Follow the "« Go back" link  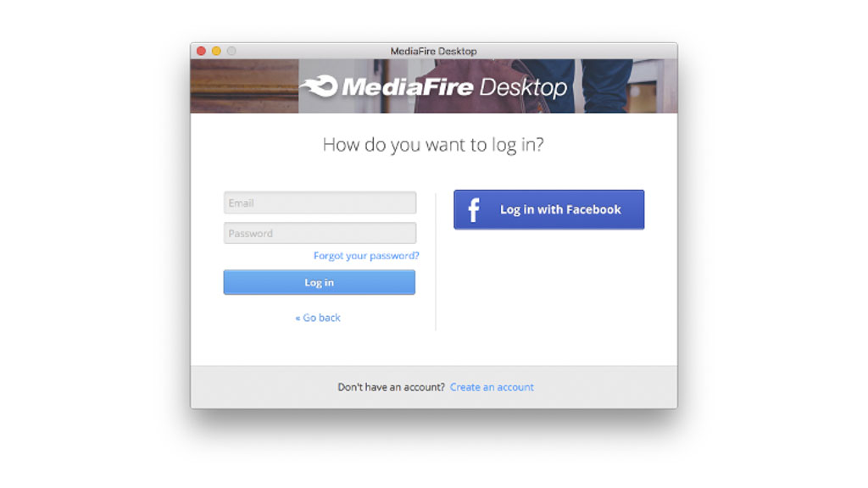[x=318, y=318]
